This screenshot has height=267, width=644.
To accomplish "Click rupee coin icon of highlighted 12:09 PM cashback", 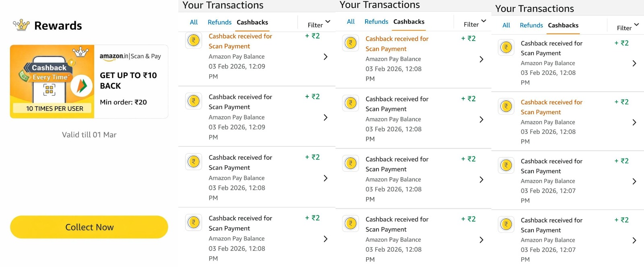I will click(x=194, y=40).
